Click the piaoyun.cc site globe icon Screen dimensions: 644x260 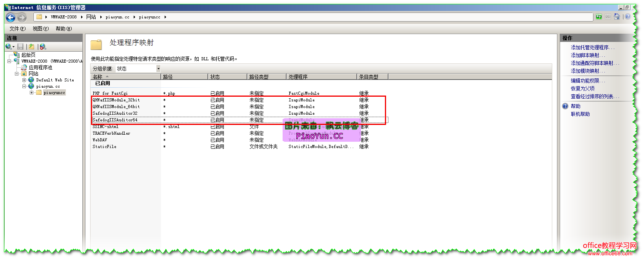pos(31,86)
